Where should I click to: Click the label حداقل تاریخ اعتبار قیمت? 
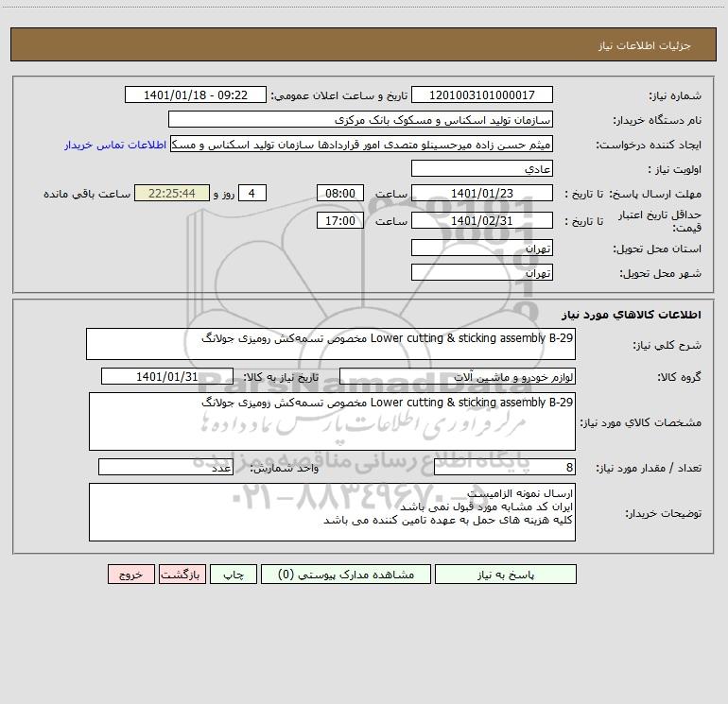coord(660,221)
